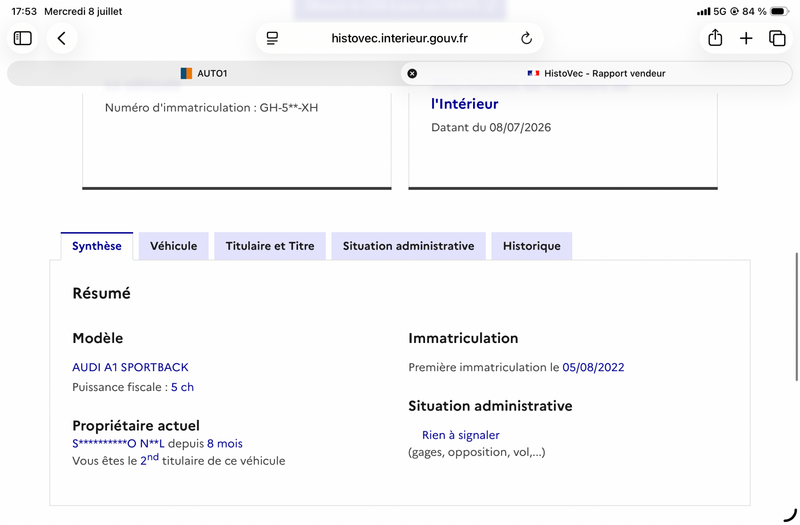Open the page reader menu icon

(272, 38)
